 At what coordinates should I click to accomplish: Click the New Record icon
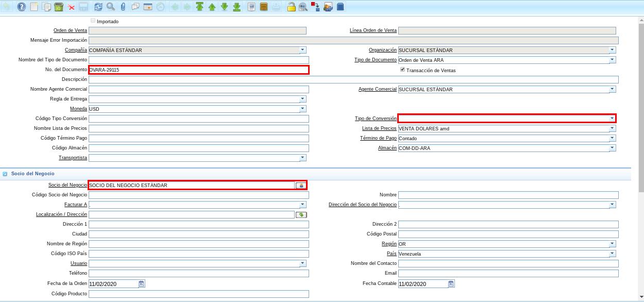pos(34,7)
